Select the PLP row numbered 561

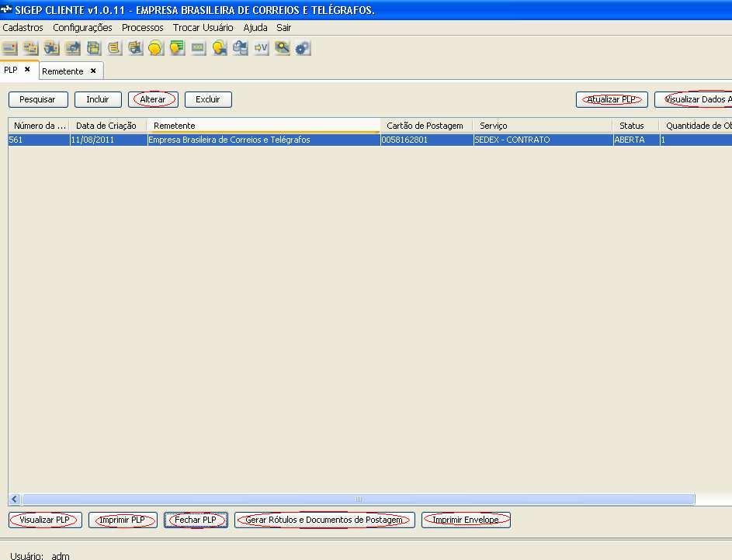pos(233,140)
